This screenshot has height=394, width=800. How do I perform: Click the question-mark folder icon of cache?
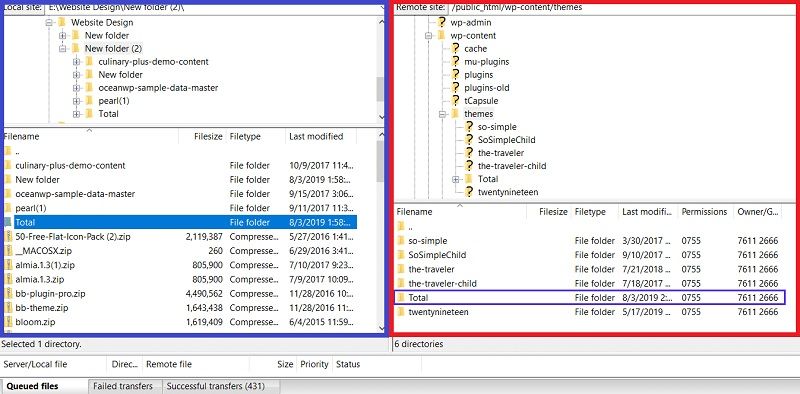[x=456, y=48]
